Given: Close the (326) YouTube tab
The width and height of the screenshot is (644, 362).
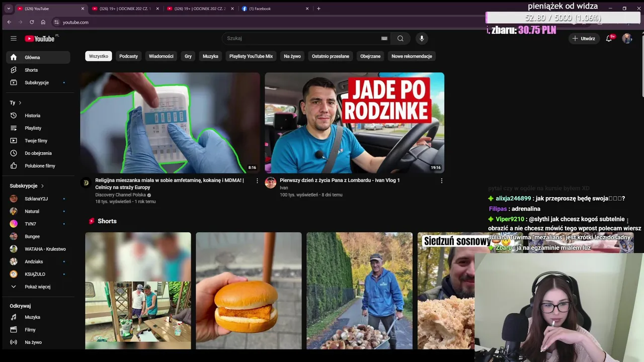Looking at the screenshot, I should 83,9.
